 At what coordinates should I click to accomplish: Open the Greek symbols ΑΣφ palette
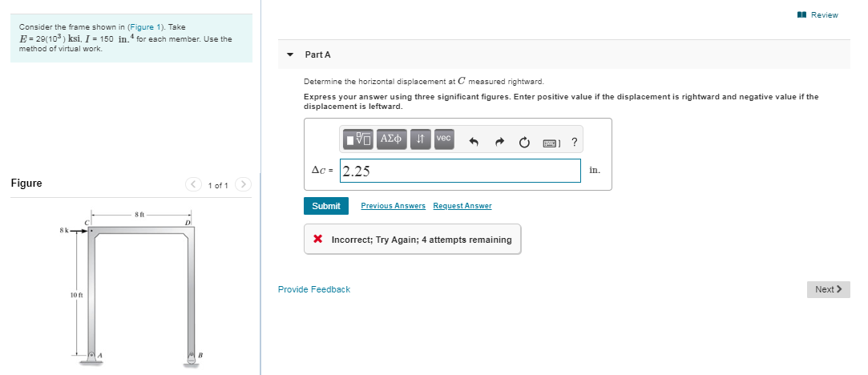(391, 139)
